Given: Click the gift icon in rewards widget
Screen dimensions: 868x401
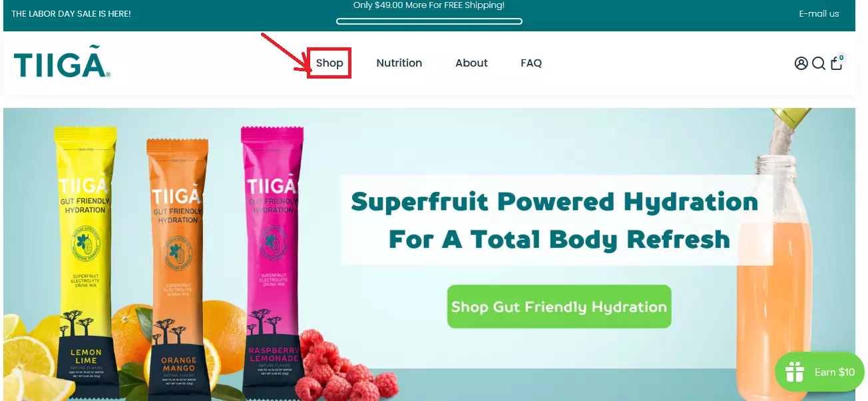Looking at the screenshot, I should point(795,372).
